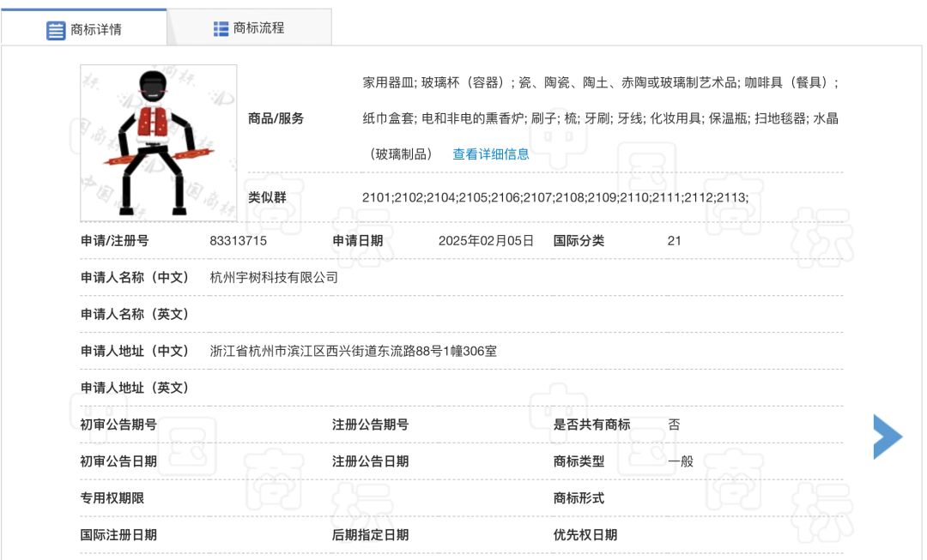Open the 查看详细信息 link
The width and height of the screenshot is (927, 560).
pos(491,154)
